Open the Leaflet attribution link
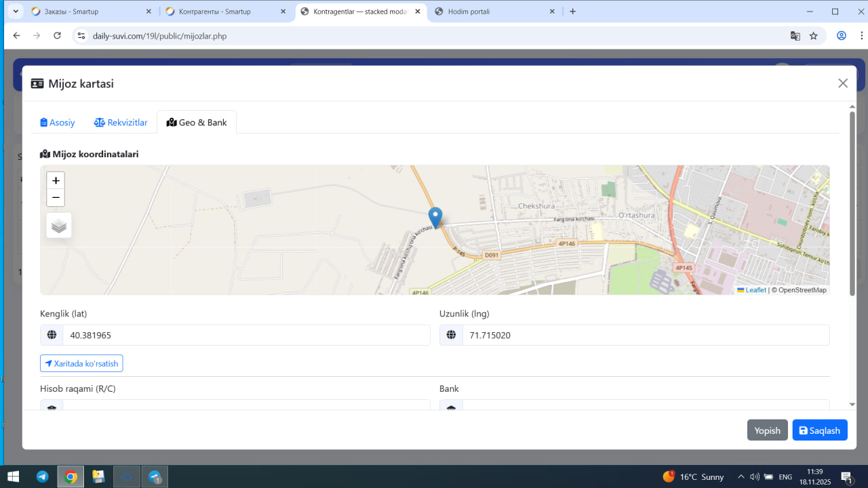The width and height of the screenshot is (868, 488). [752, 290]
